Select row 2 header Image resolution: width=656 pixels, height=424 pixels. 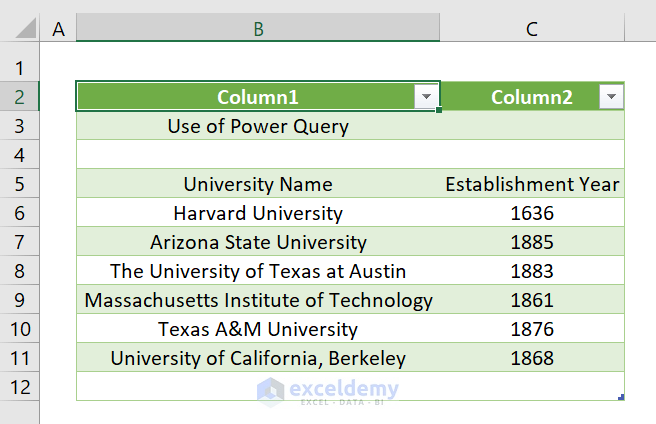pos(19,97)
